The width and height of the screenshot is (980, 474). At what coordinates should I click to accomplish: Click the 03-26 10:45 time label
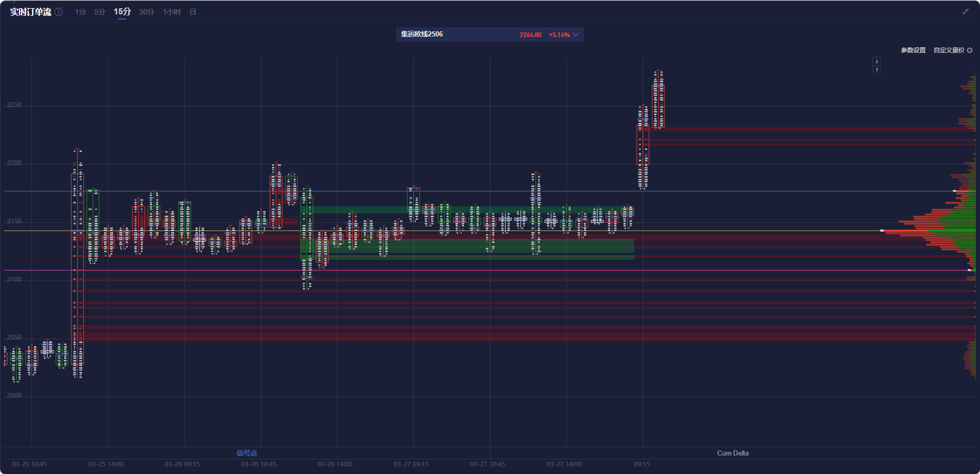259,464
